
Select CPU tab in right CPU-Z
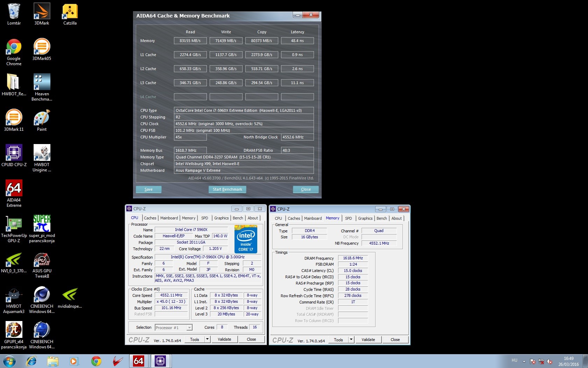tap(278, 218)
